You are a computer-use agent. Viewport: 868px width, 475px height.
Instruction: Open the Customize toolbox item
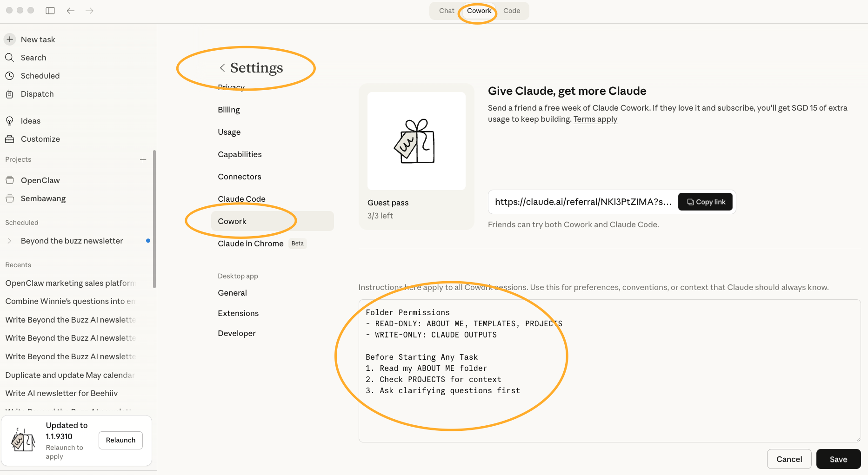pos(9,139)
